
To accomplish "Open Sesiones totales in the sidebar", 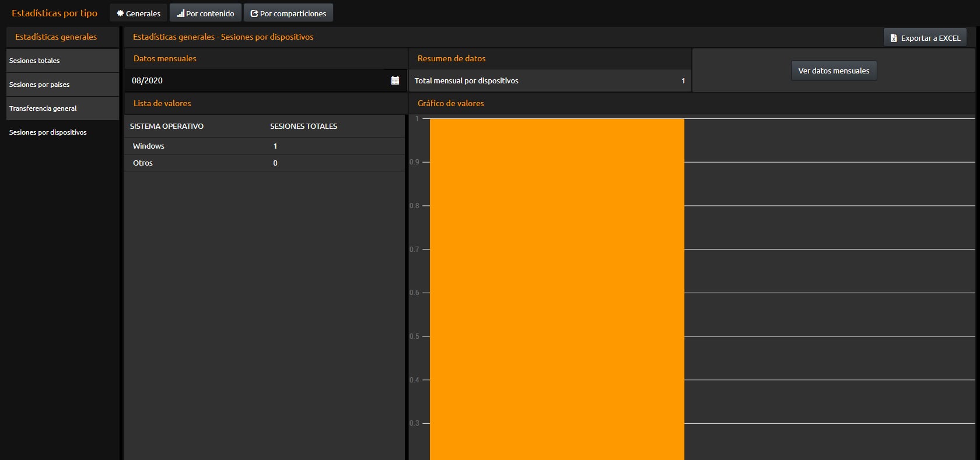I will [62, 61].
